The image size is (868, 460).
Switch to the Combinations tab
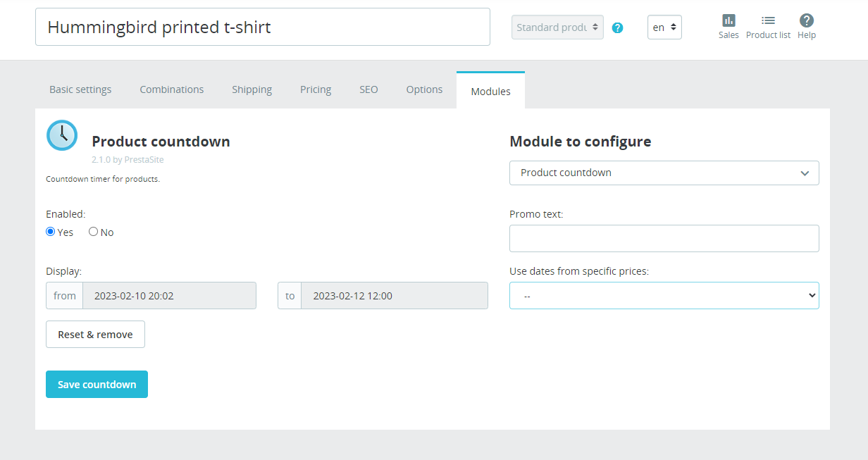(172, 89)
